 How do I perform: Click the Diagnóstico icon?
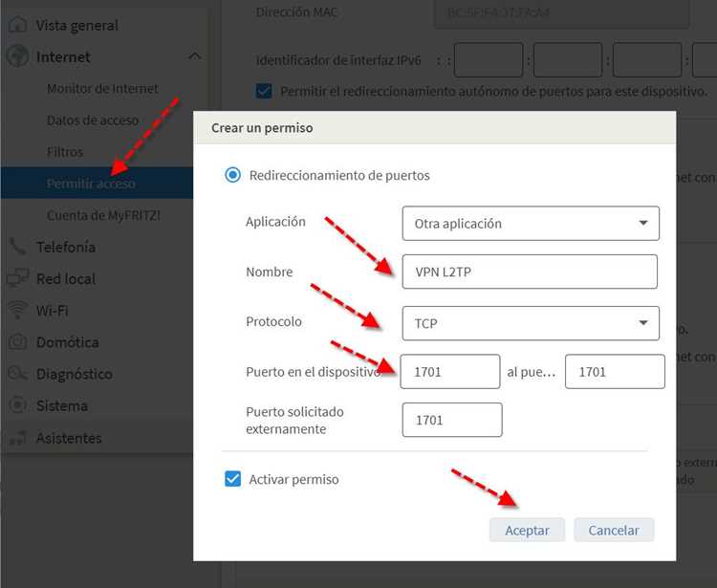pyautogui.click(x=17, y=374)
